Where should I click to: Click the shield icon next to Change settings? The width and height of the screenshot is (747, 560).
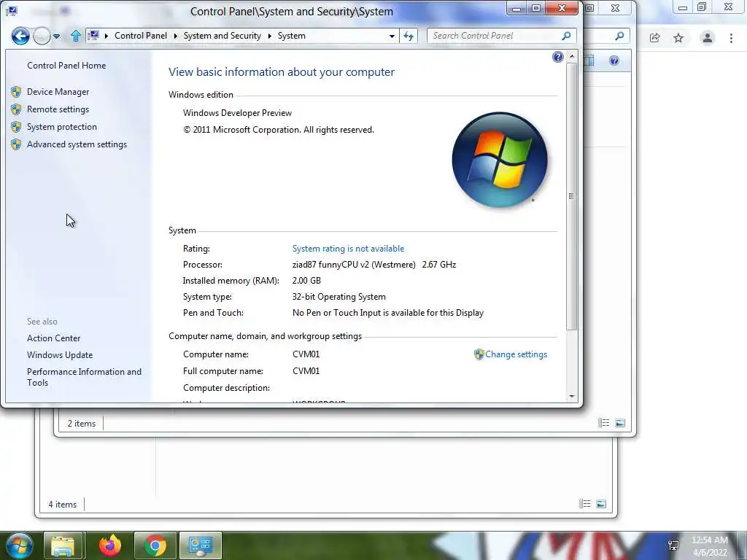click(x=479, y=354)
